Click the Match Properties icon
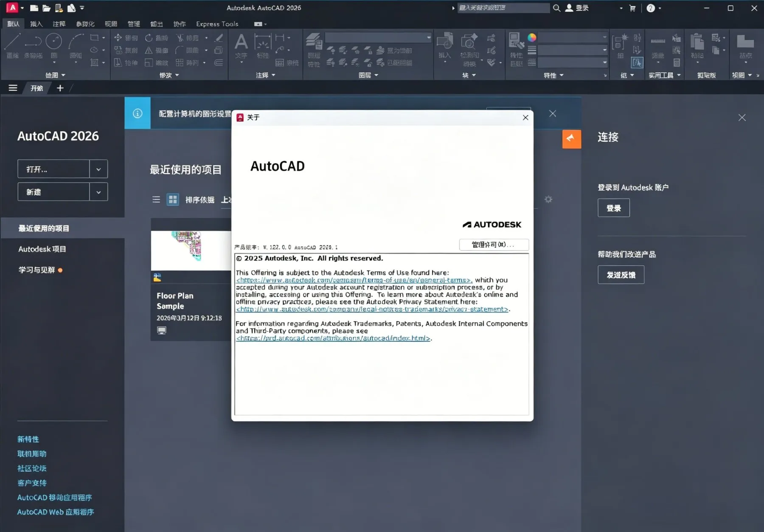764x532 pixels. [516, 41]
